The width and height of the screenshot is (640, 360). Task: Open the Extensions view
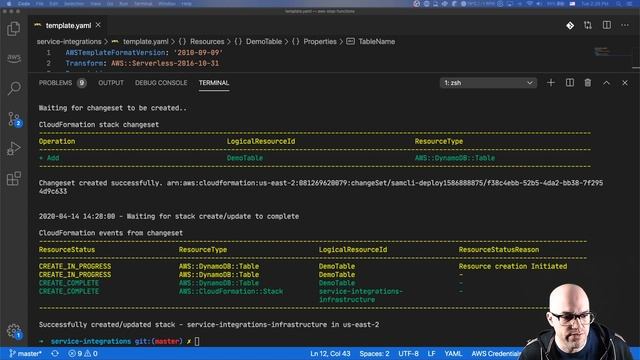13,178
